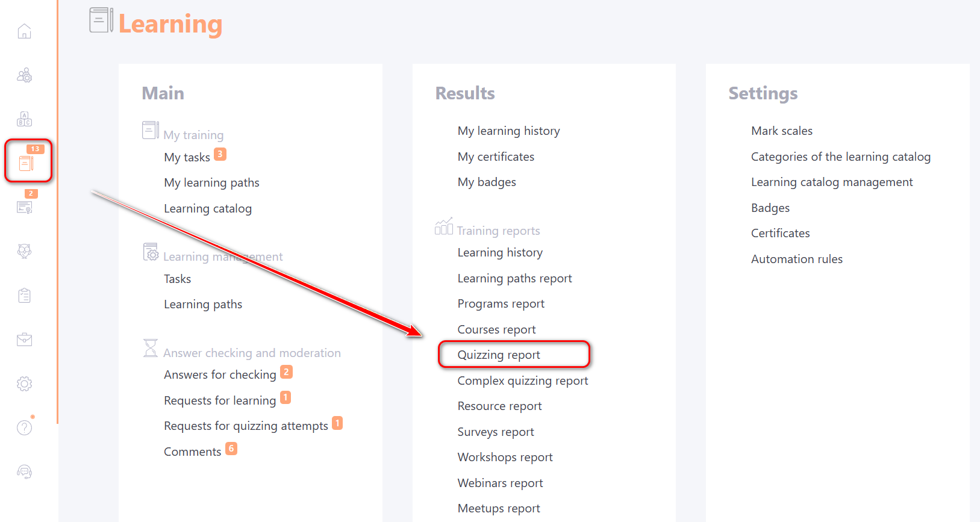Click the users management sidebar icon

pos(25,75)
